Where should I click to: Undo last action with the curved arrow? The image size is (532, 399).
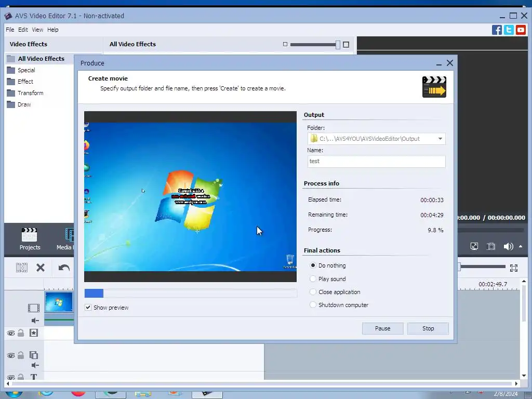(x=64, y=268)
